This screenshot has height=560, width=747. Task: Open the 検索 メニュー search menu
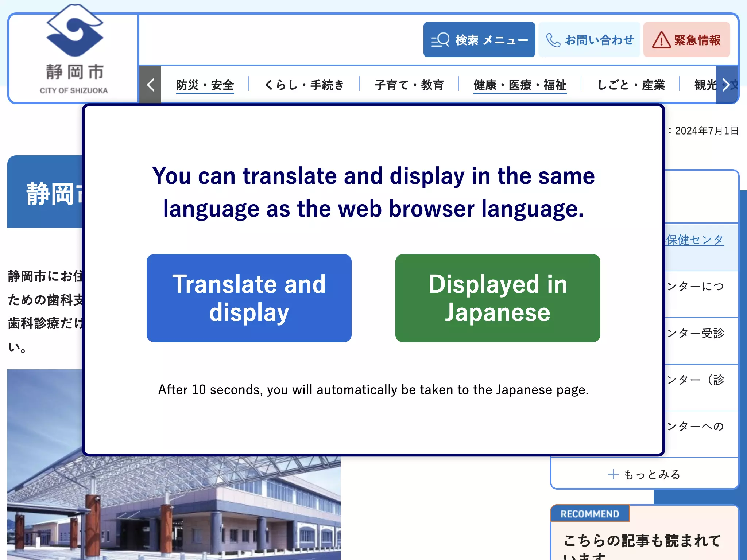[x=479, y=40]
